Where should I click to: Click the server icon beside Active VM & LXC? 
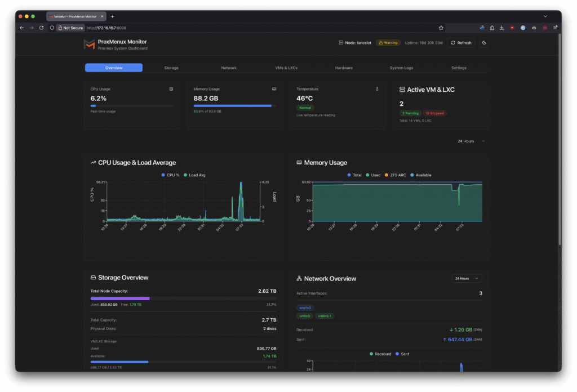click(x=402, y=90)
